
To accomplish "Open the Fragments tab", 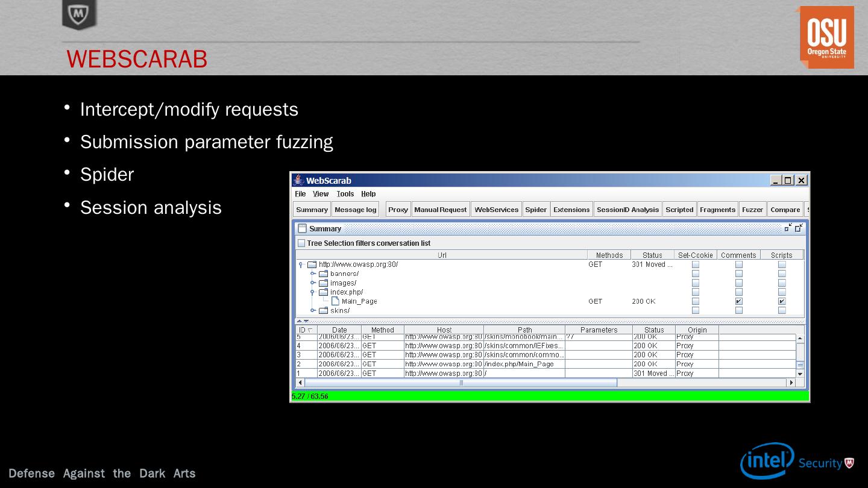I will pyautogui.click(x=717, y=210).
